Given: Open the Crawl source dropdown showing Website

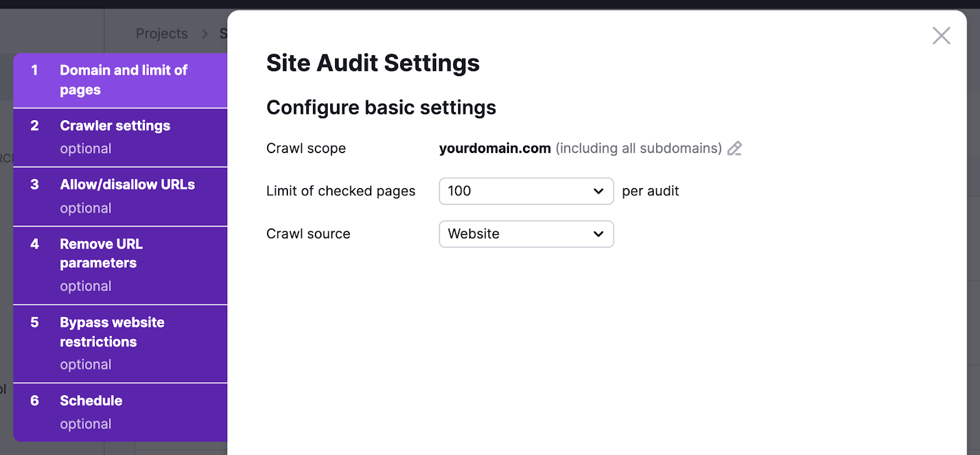Looking at the screenshot, I should click(526, 234).
